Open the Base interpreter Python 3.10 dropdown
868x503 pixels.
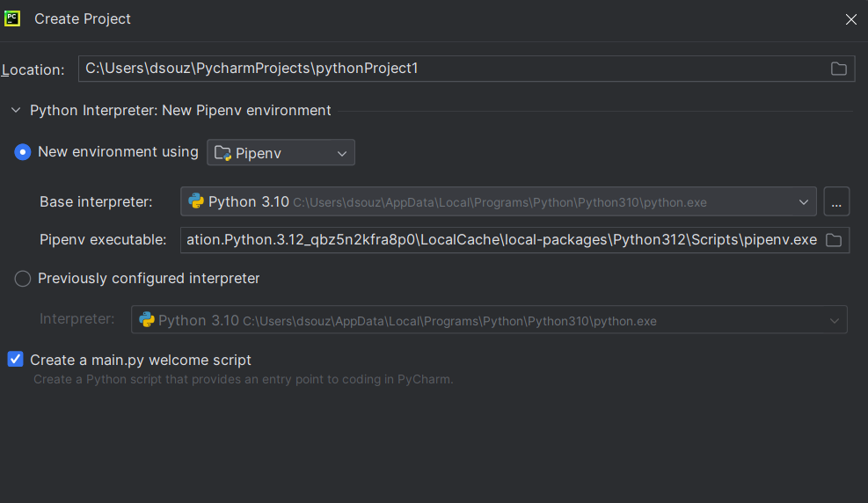499,201
